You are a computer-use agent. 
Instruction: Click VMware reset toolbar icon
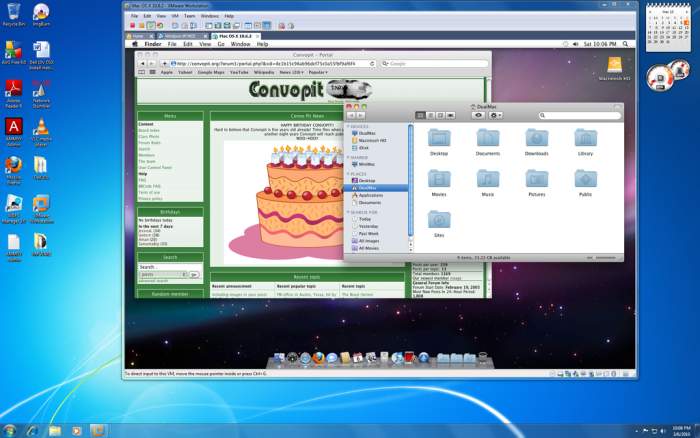[x=160, y=26]
